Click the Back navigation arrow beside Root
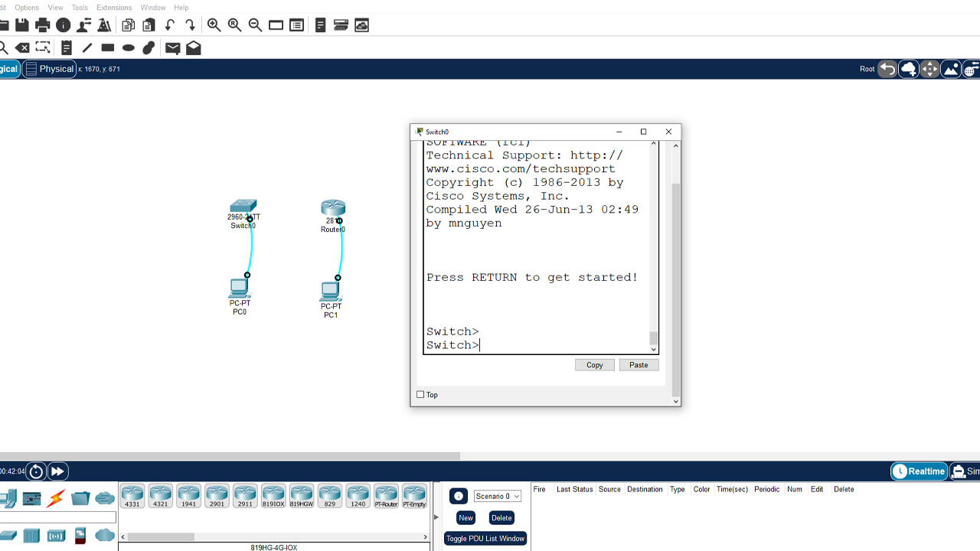Screen dimensions: 980x551 887,69
